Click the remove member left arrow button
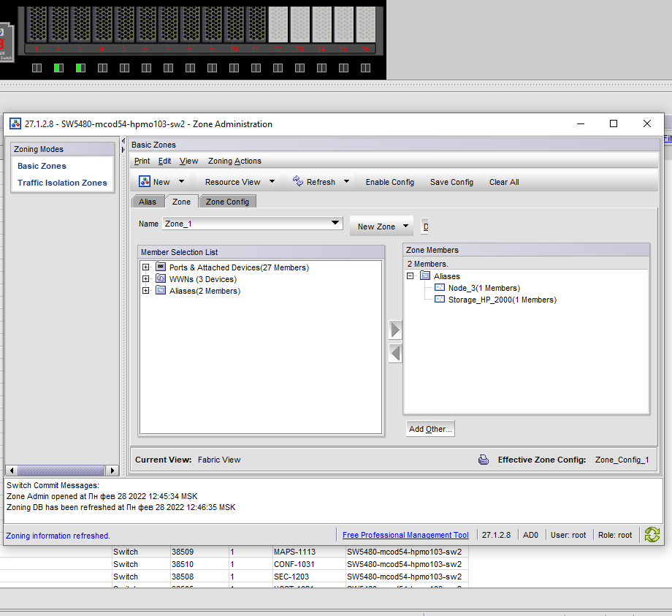This screenshot has width=672, height=616. pyautogui.click(x=395, y=353)
